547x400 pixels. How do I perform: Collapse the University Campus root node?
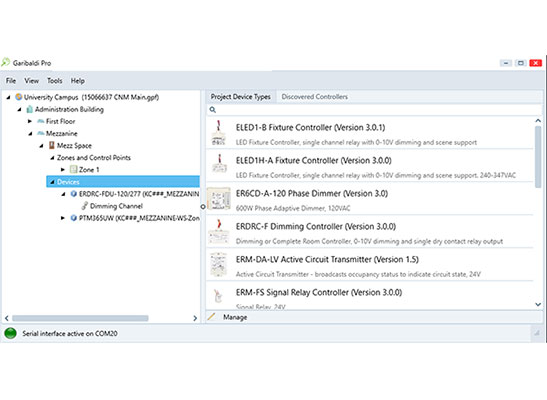click(x=8, y=97)
